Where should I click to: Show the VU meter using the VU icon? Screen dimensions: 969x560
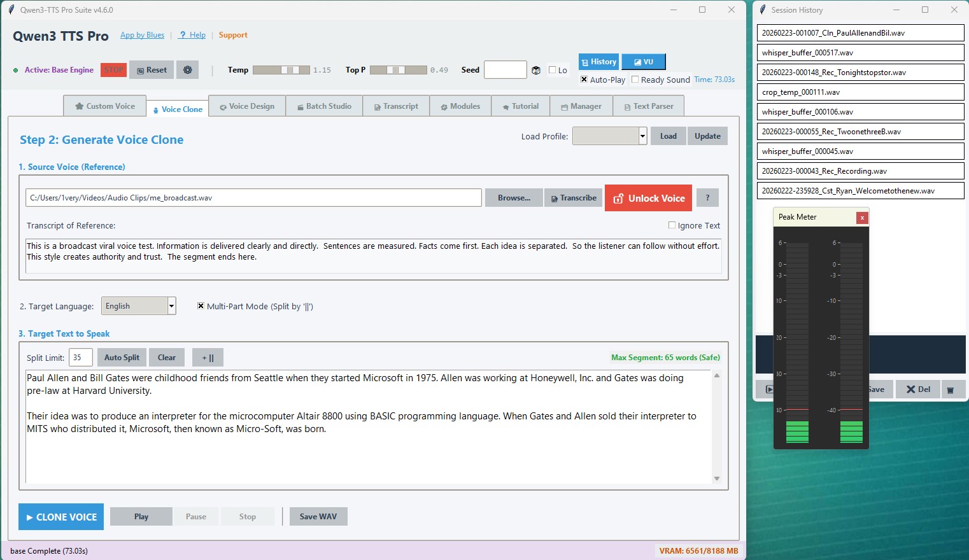click(x=643, y=62)
